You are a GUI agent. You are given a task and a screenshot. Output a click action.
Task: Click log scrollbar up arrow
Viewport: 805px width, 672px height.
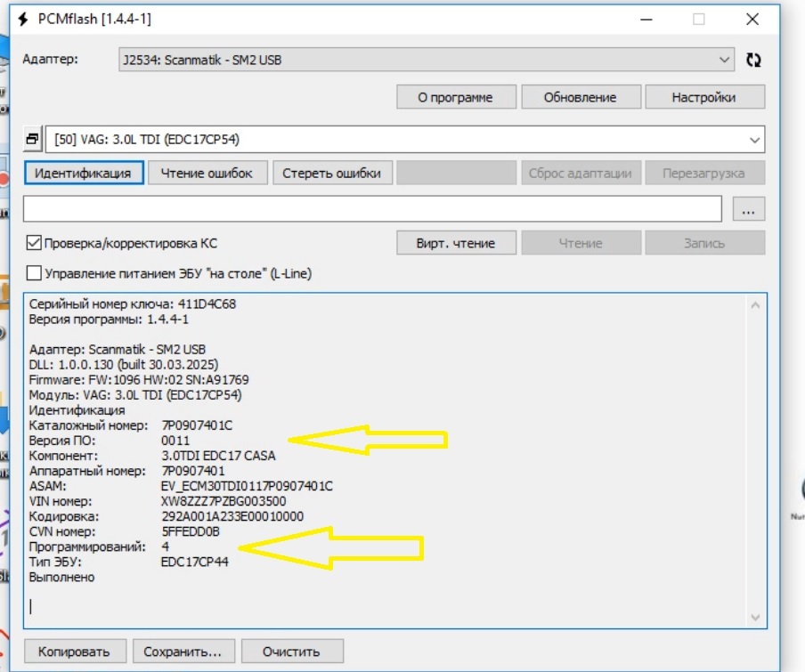(755, 305)
